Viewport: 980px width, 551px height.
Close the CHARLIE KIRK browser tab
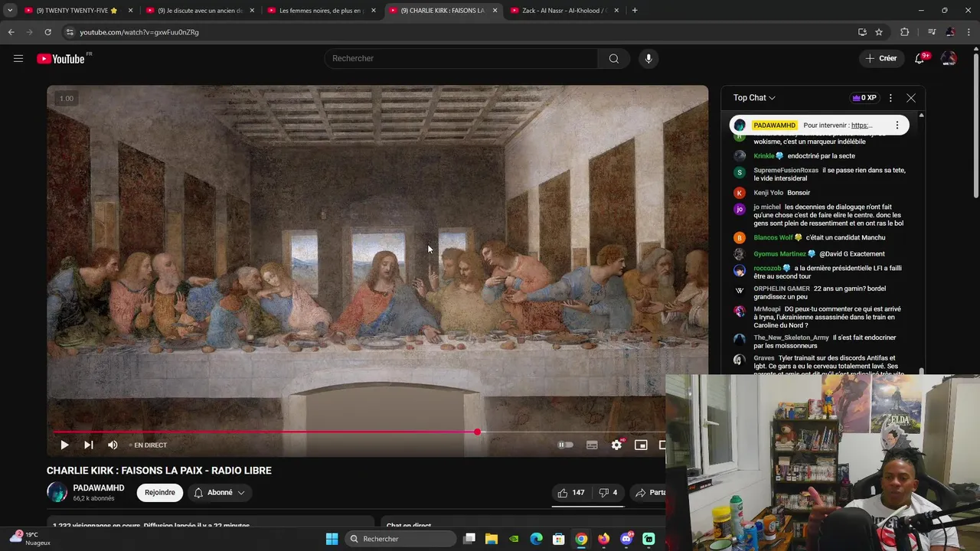pyautogui.click(x=495, y=11)
